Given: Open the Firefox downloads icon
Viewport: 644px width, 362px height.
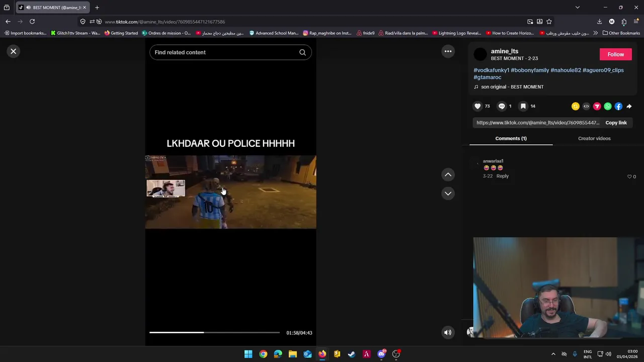Looking at the screenshot, I should [x=599, y=22].
